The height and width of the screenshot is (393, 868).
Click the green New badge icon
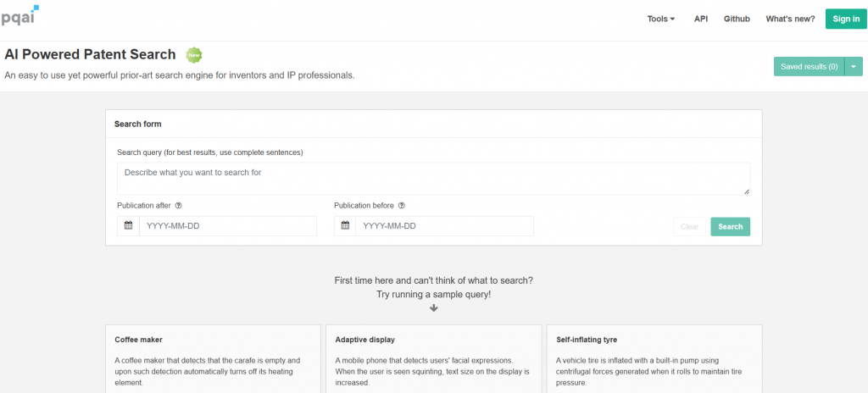194,55
